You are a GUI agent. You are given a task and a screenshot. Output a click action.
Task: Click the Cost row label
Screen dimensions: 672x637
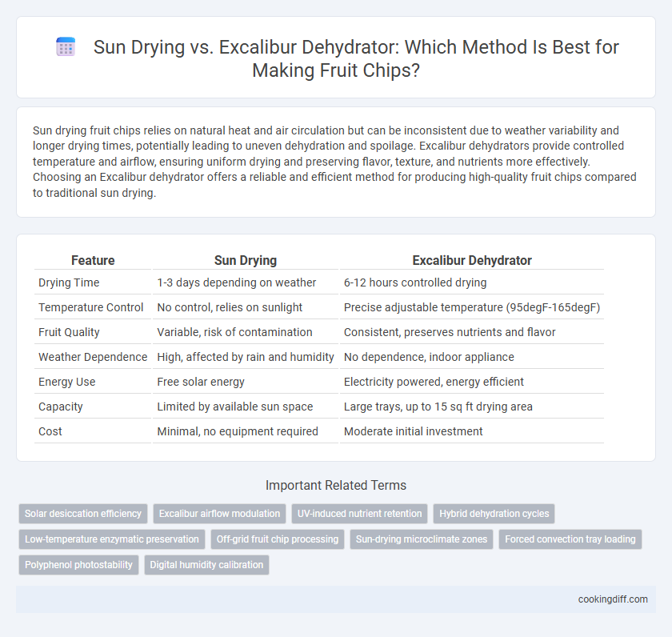click(50, 431)
